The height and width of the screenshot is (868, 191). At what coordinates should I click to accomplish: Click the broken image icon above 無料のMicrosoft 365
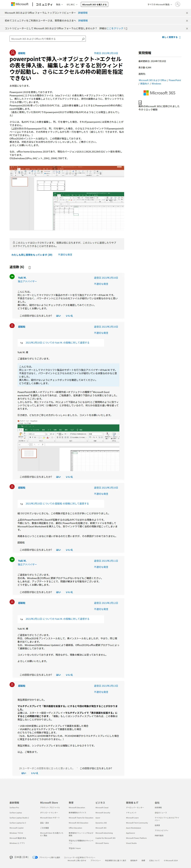click(140, 102)
